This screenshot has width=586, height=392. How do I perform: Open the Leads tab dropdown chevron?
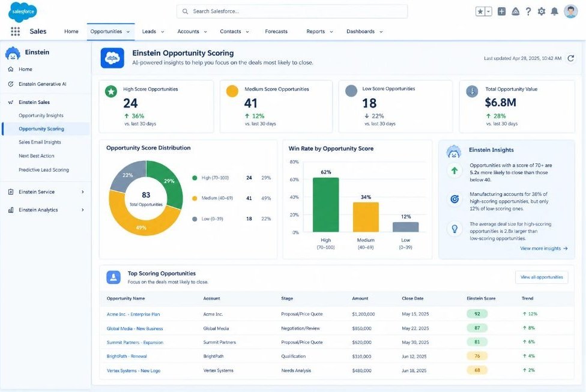162,32
